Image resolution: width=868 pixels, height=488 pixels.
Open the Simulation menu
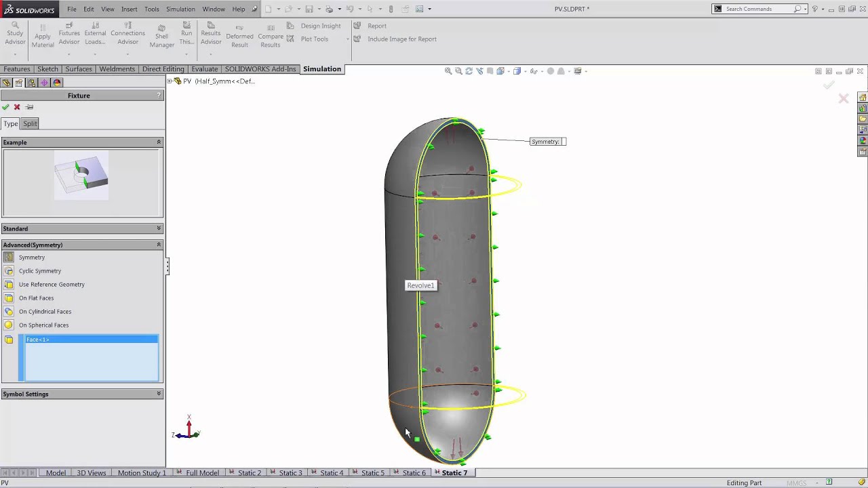pyautogui.click(x=180, y=9)
